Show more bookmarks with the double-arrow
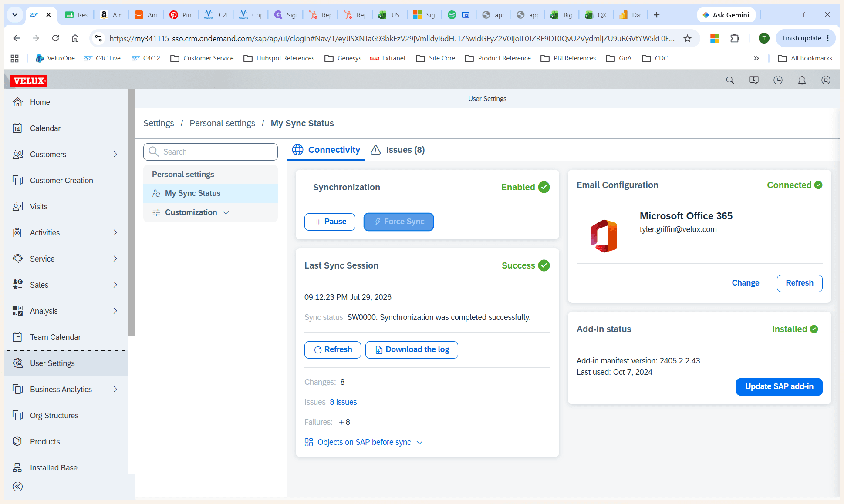The image size is (844, 504). [756, 58]
